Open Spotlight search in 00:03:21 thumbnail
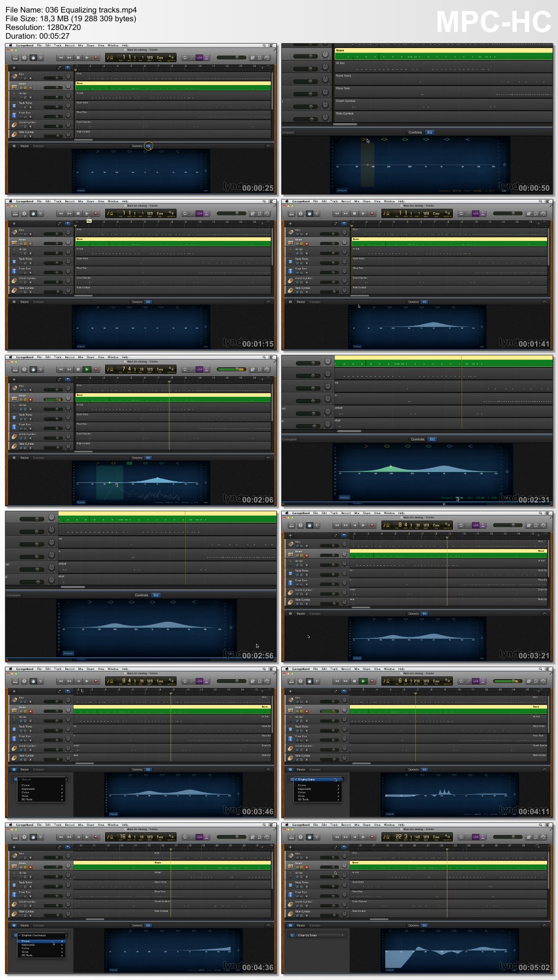Image resolution: width=558 pixels, height=980 pixels. tap(541, 513)
